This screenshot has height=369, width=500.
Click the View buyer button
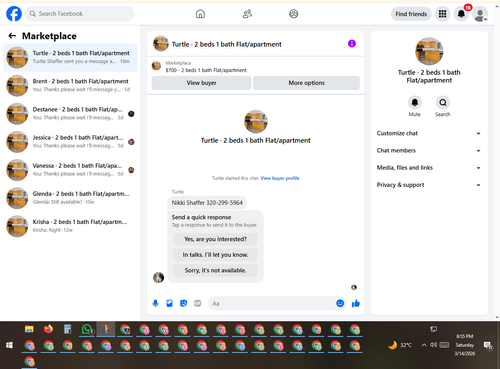pyautogui.click(x=201, y=83)
